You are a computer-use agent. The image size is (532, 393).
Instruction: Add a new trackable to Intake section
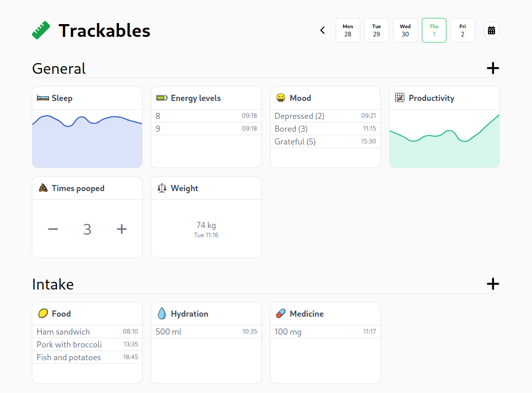click(492, 284)
